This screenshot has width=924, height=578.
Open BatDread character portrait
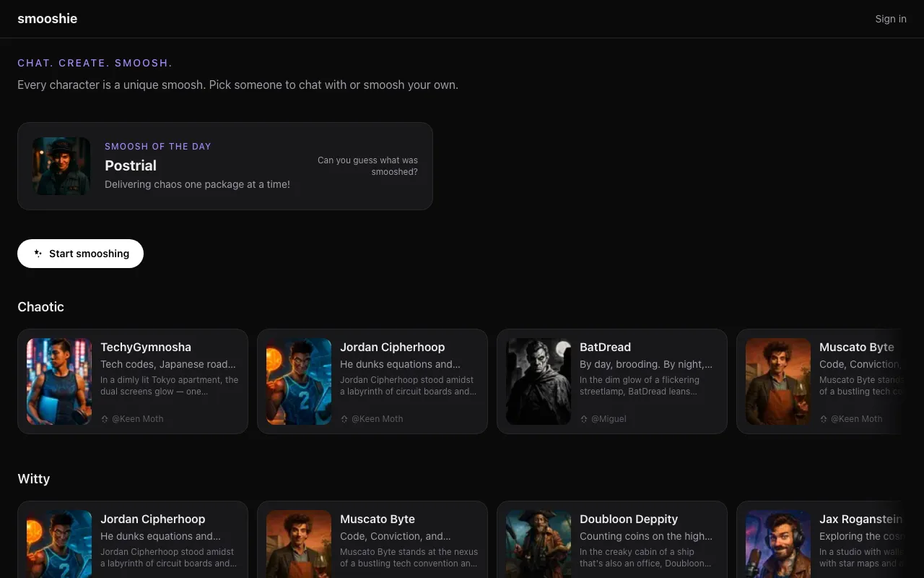[x=539, y=381]
